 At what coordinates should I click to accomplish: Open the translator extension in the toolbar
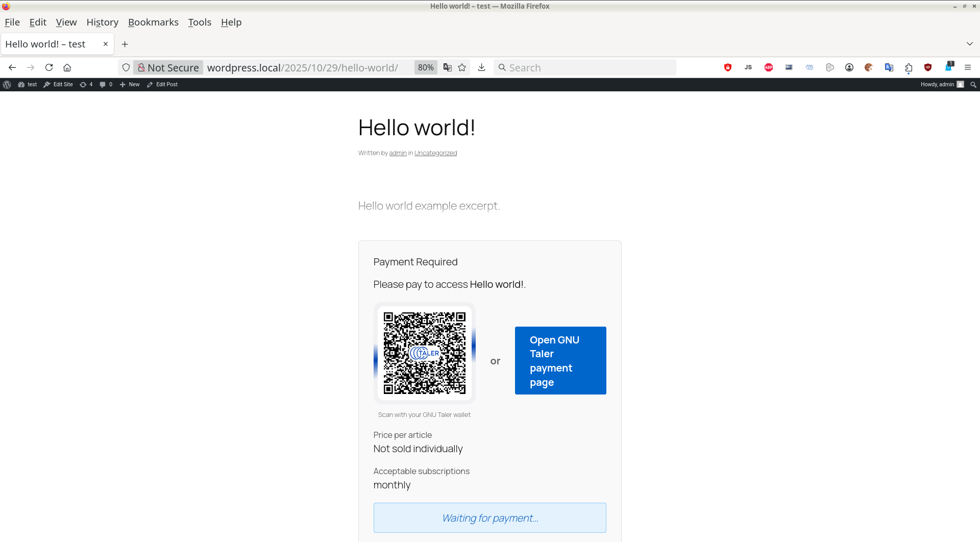889,67
